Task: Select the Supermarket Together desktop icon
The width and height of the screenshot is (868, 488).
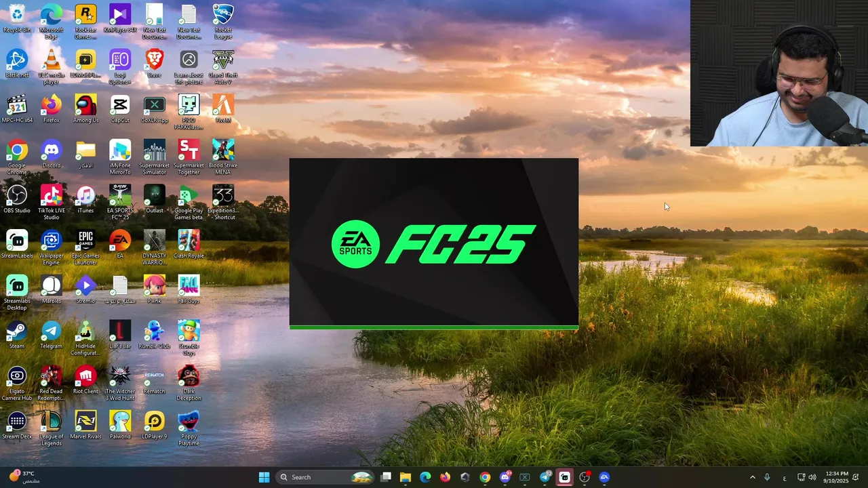Action: [x=189, y=157]
